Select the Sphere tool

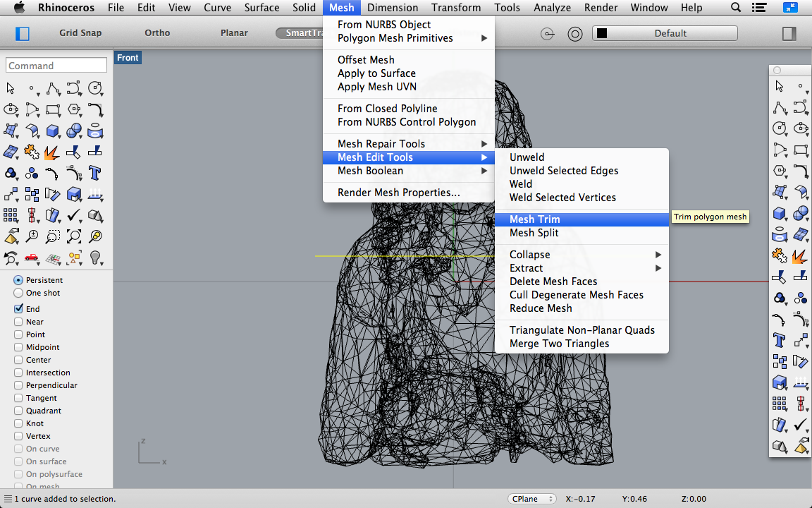point(74,131)
